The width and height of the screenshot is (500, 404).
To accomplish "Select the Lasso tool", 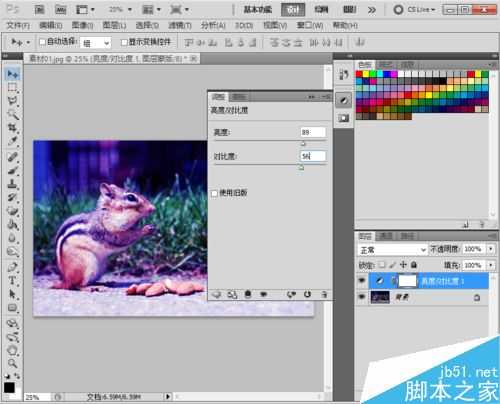I will tap(13, 101).
